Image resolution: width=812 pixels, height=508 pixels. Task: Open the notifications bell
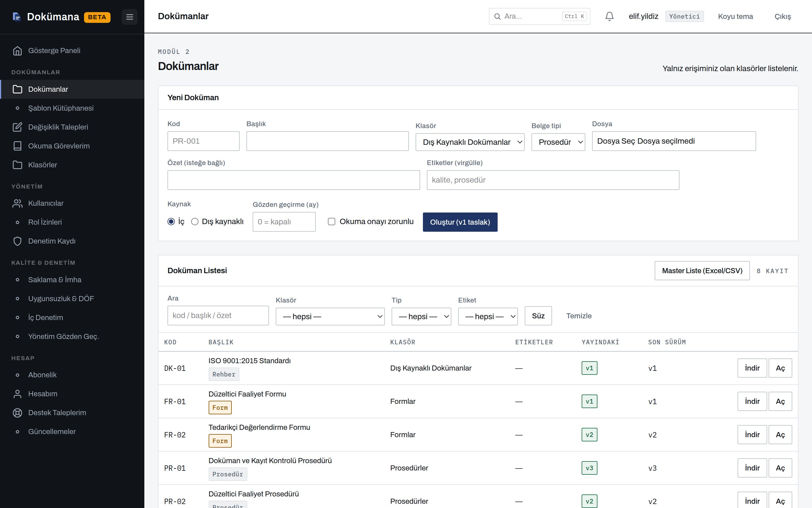(x=609, y=16)
